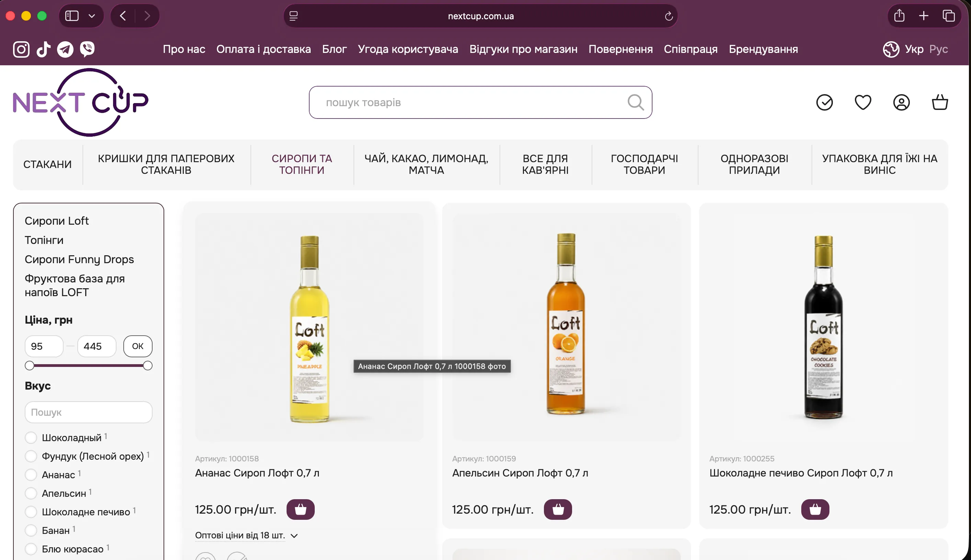
Task: Open the sidebar dropdown chevron in Safari
Action: pos(91,16)
